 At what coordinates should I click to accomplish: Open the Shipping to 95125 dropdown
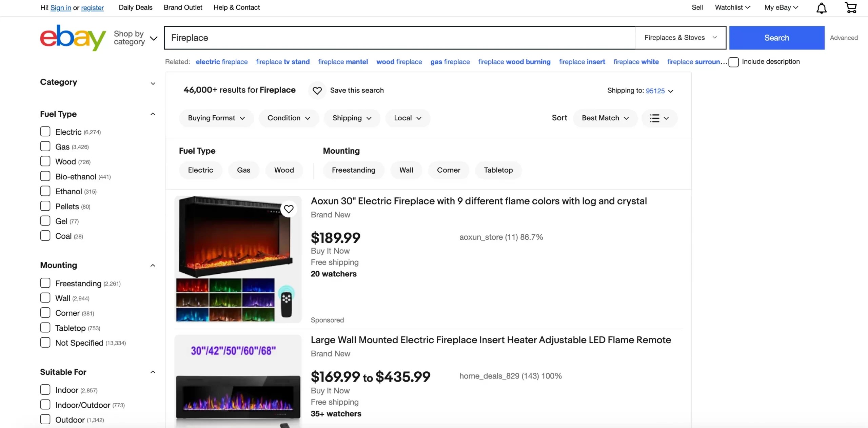tap(657, 91)
